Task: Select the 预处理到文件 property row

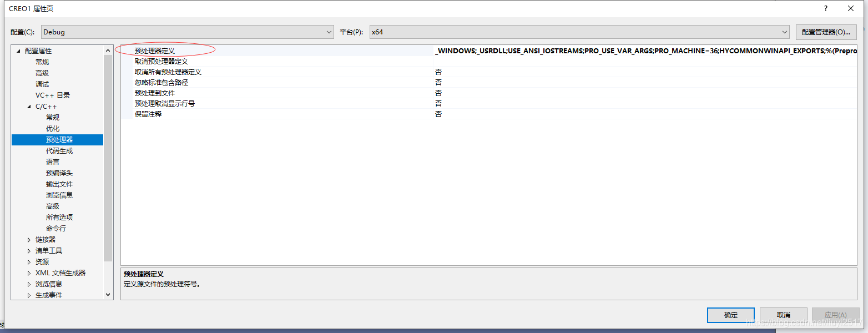Action: 155,93
